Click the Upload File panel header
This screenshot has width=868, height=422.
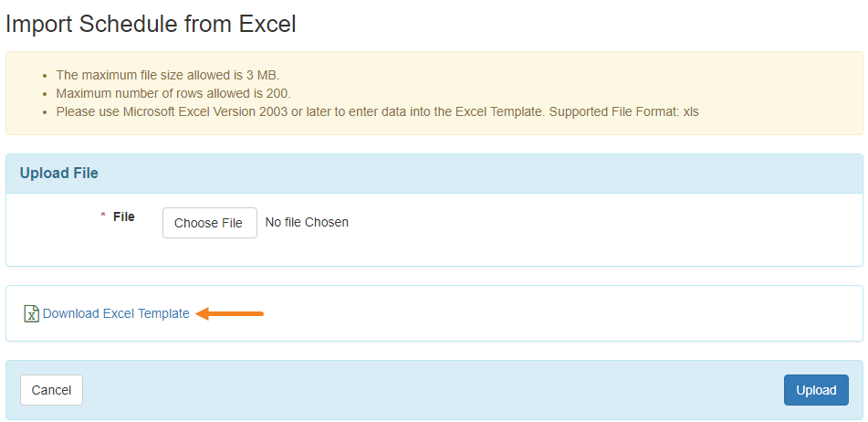click(59, 173)
